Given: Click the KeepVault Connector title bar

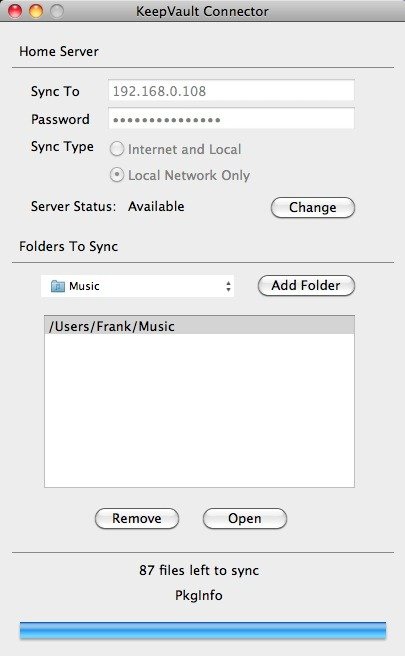Looking at the screenshot, I should pyautogui.click(x=202, y=11).
